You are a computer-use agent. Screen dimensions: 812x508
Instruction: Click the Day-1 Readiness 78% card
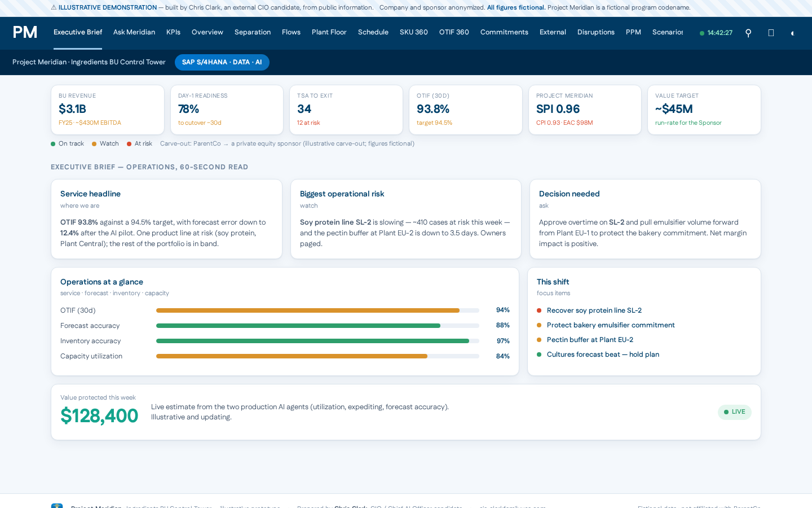(x=227, y=110)
